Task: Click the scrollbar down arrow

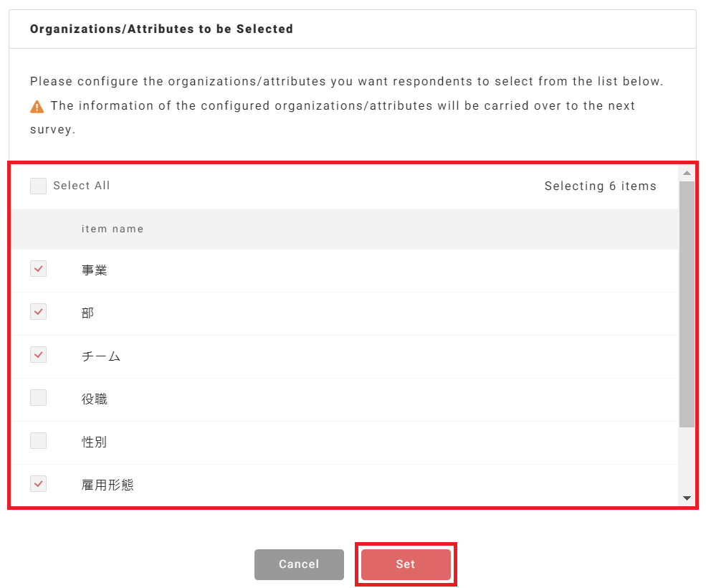Action: 687,498
